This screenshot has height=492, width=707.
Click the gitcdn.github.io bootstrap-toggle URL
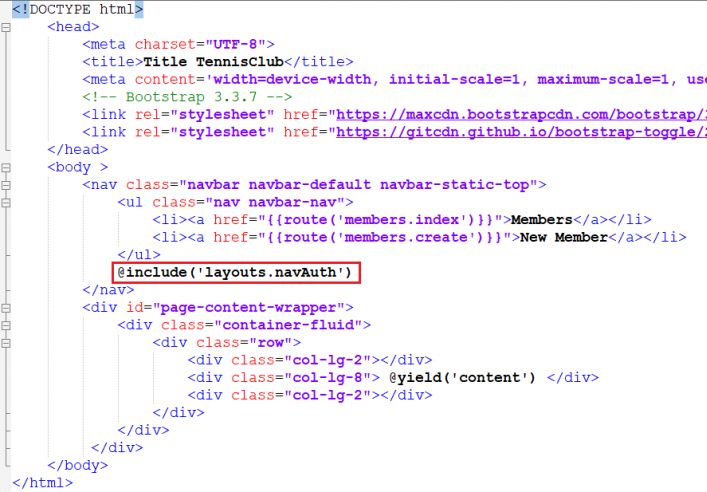[x=521, y=132]
